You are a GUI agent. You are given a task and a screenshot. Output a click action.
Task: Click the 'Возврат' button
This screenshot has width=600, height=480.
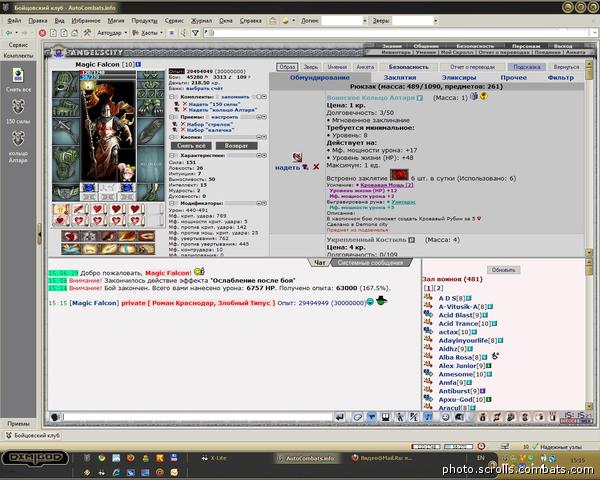click(x=236, y=146)
